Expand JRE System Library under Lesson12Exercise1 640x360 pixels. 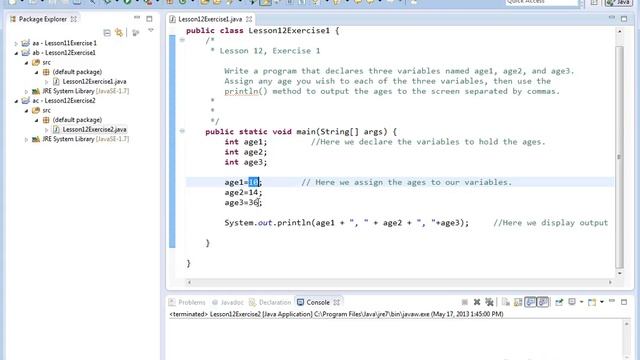coord(27,91)
